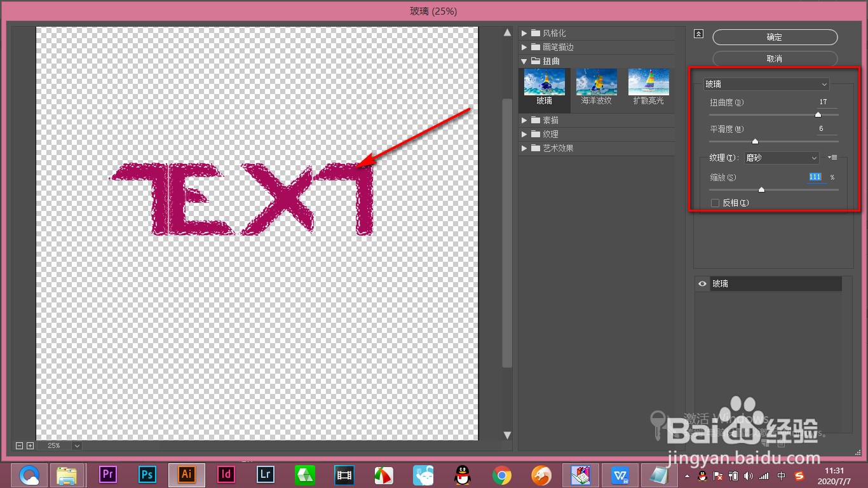The image size is (868, 488).
Task: Click the Sogou input method tray icon
Action: point(799,475)
